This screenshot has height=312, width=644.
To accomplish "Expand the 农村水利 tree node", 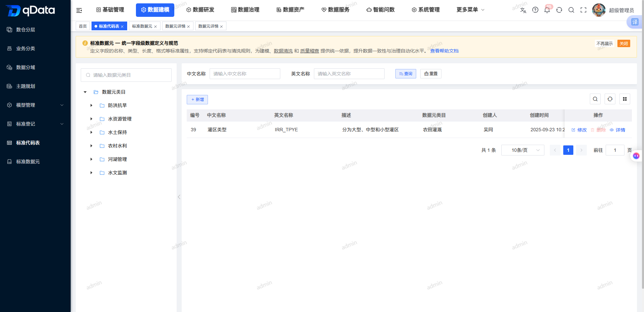I will [x=91, y=146].
